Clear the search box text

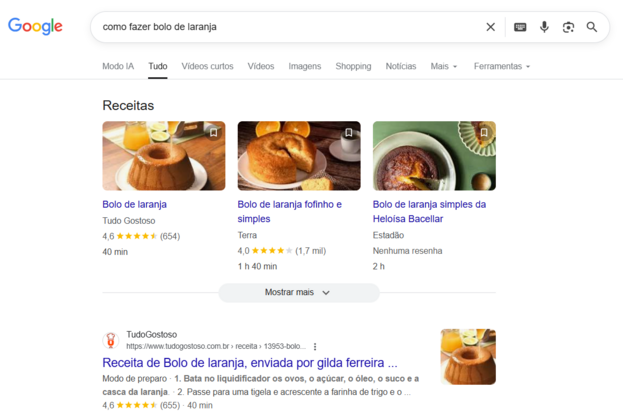[x=490, y=27]
